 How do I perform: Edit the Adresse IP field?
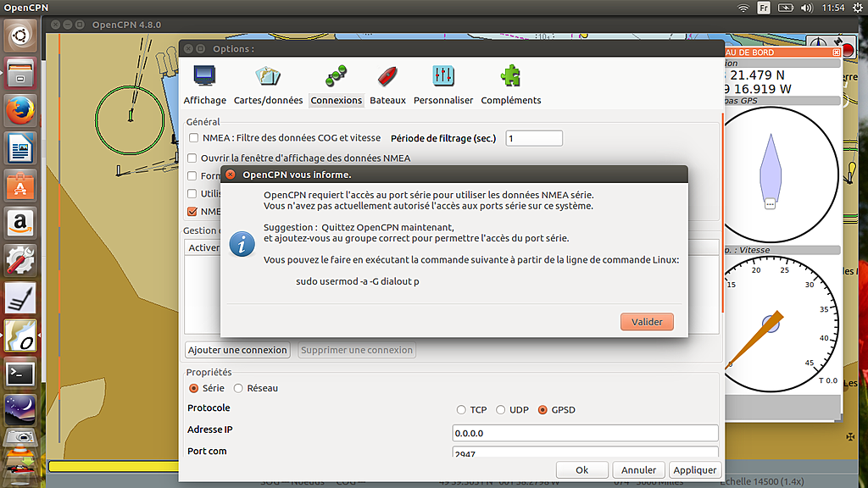point(585,433)
